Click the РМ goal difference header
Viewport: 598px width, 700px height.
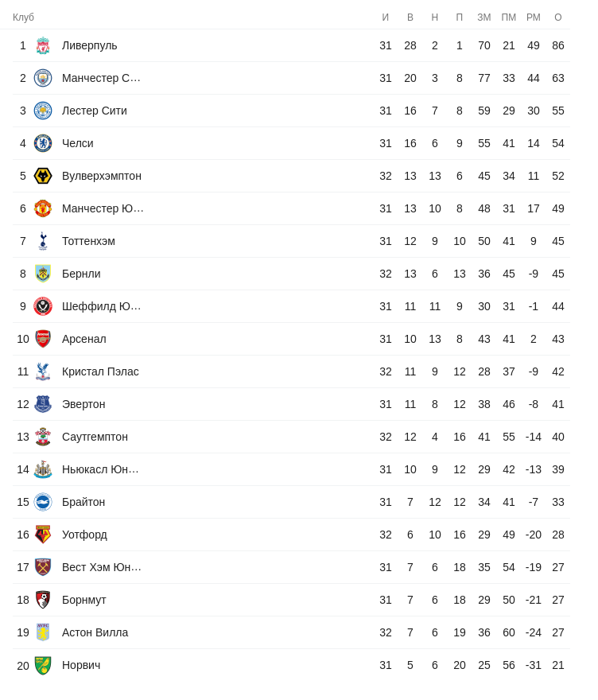[533, 17]
